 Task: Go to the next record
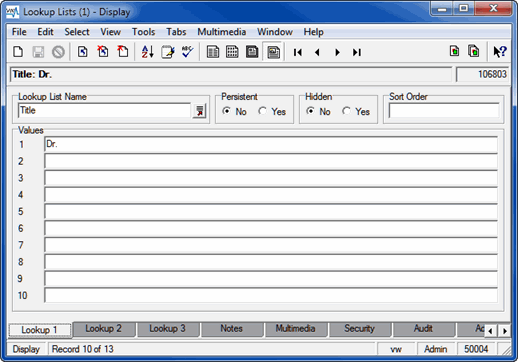[x=337, y=52]
